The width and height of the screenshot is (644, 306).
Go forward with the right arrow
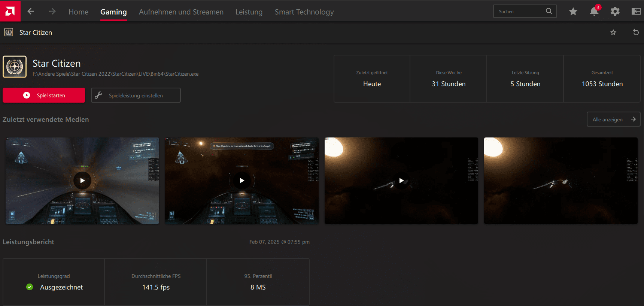tap(52, 12)
